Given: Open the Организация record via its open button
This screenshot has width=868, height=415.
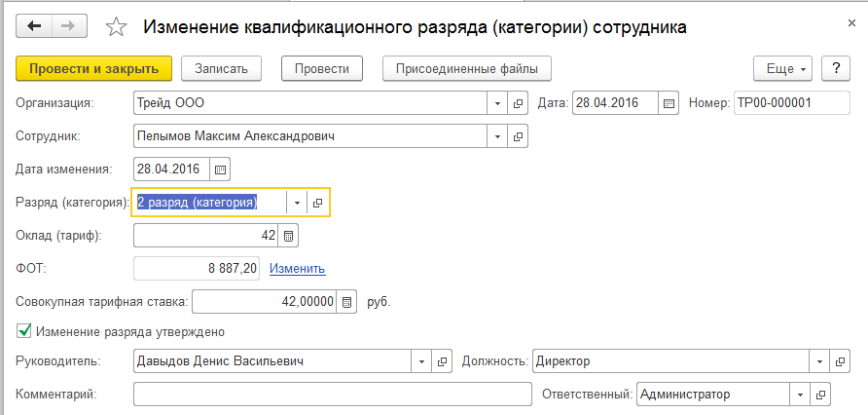Looking at the screenshot, I should pyautogui.click(x=519, y=102).
